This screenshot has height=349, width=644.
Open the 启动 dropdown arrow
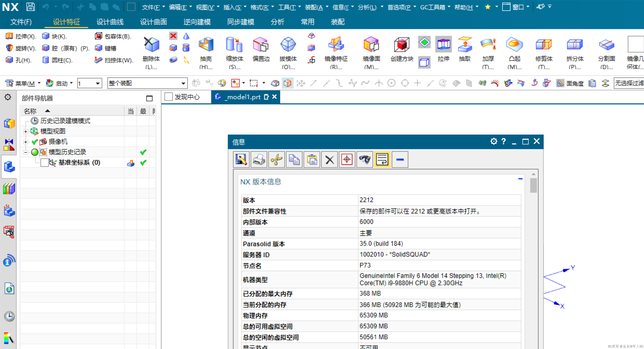(x=71, y=83)
